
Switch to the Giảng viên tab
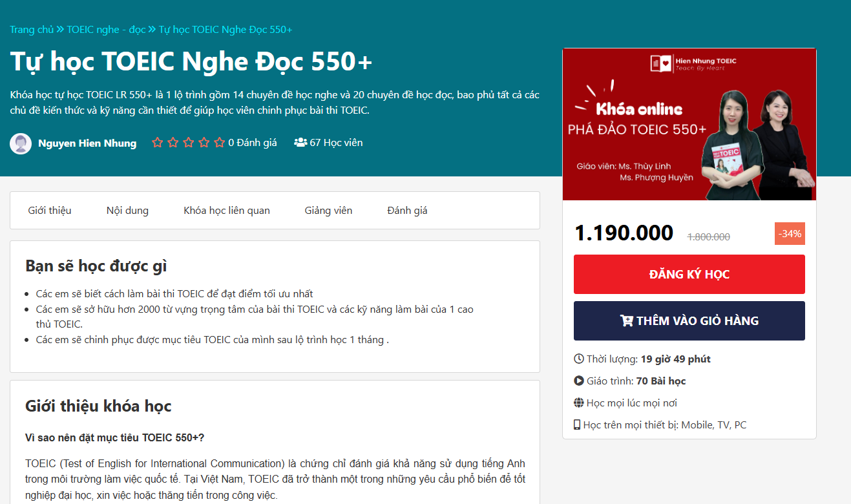coord(328,210)
